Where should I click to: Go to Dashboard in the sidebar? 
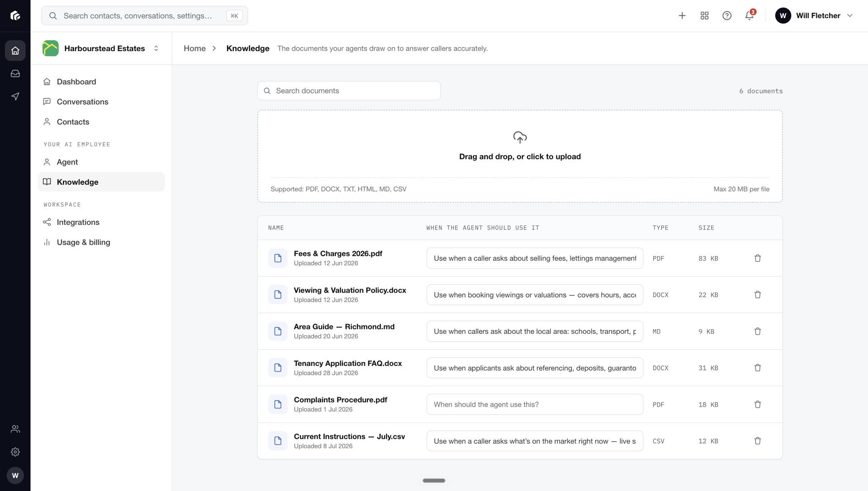point(101,82)
